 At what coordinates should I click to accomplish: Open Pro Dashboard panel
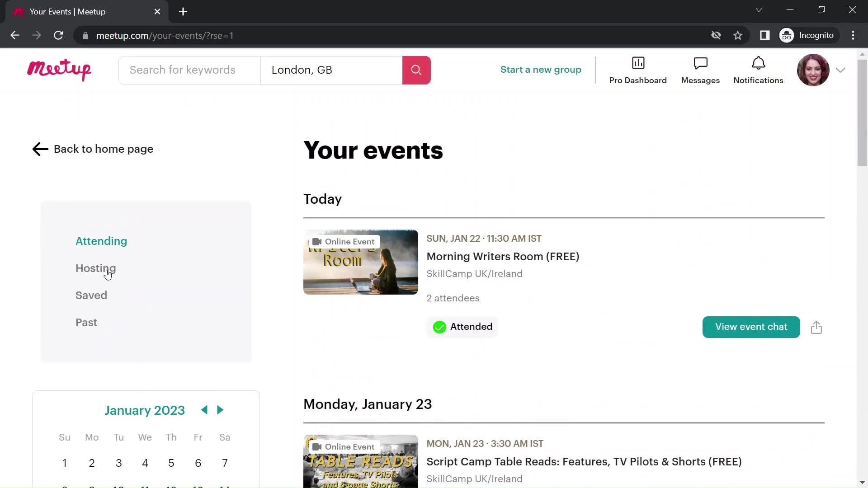tap(638, 70)
